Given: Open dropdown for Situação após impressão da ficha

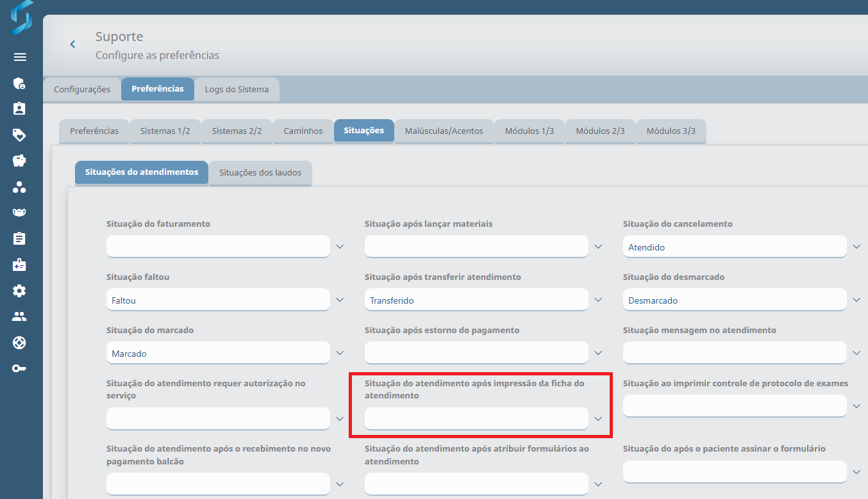Looking at the screenshot, I should pyautogui.click(x=598, y=419).
